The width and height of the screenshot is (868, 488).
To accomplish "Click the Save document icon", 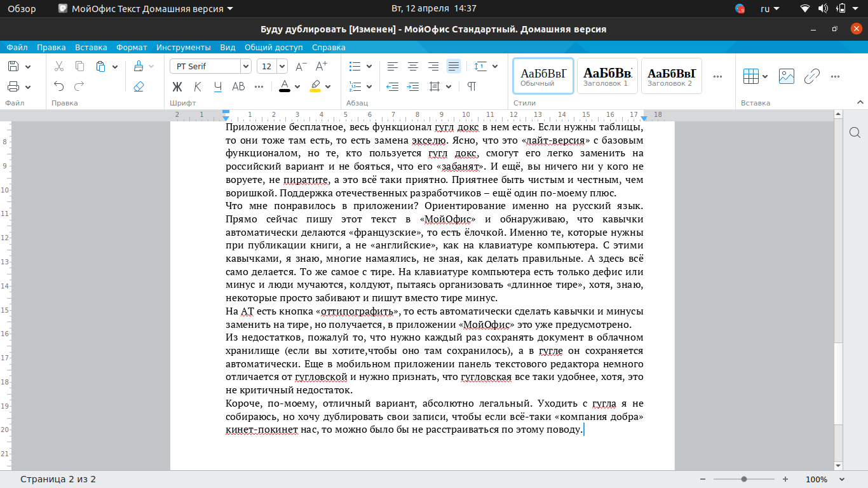I will point(13,66).
